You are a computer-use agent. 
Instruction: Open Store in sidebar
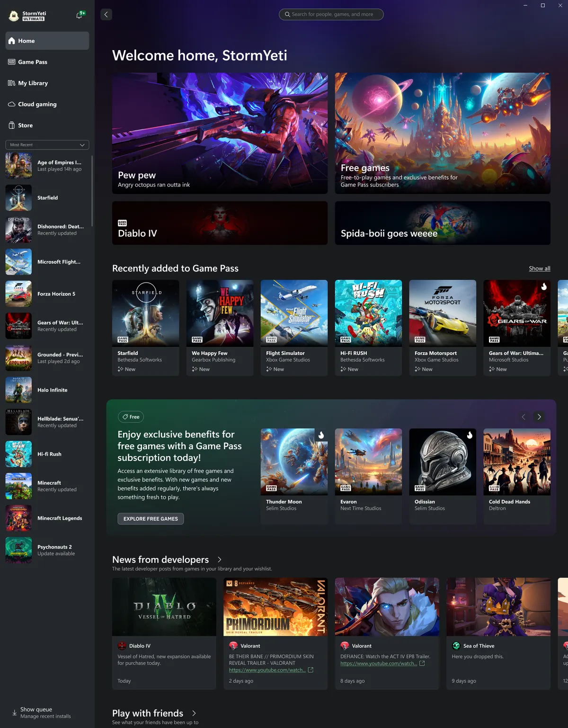47,125
